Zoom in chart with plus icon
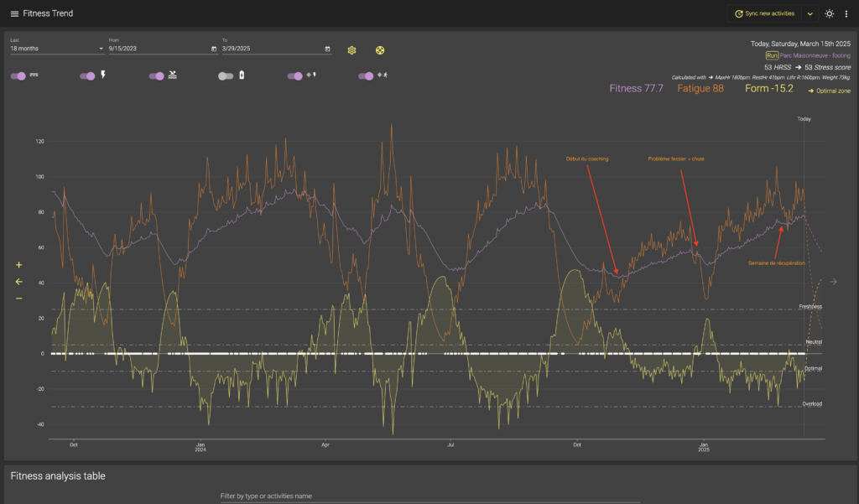Image resolution: width=859 pixels, height=504 pixels. click(18, 265)
